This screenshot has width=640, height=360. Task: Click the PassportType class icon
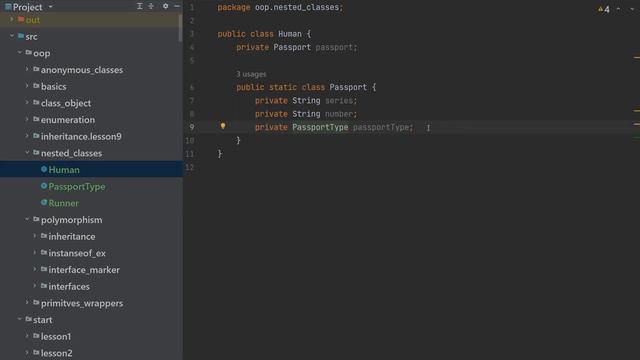[44, 186]
